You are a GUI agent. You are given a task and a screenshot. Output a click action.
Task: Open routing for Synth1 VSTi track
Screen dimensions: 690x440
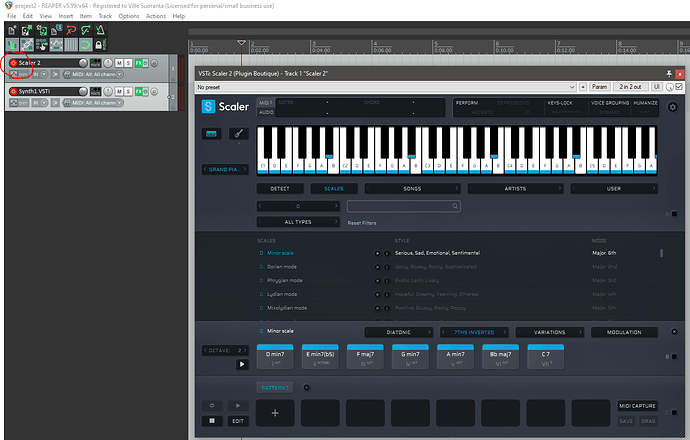point(95,91)
